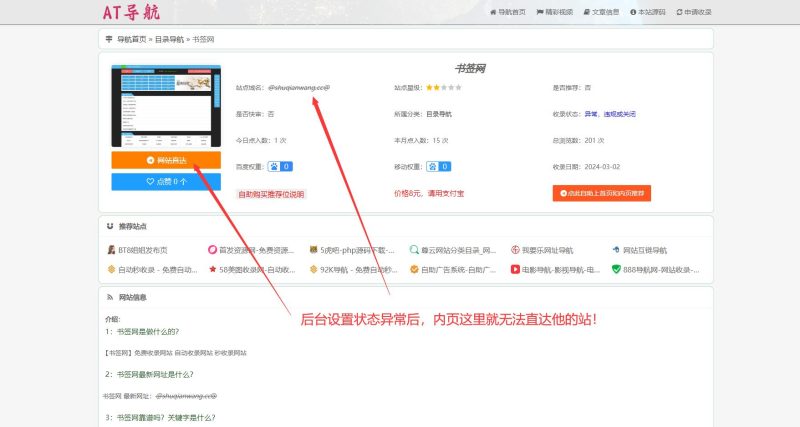Click 目录导航 breadcrumb link

click(x=169, y=39)
